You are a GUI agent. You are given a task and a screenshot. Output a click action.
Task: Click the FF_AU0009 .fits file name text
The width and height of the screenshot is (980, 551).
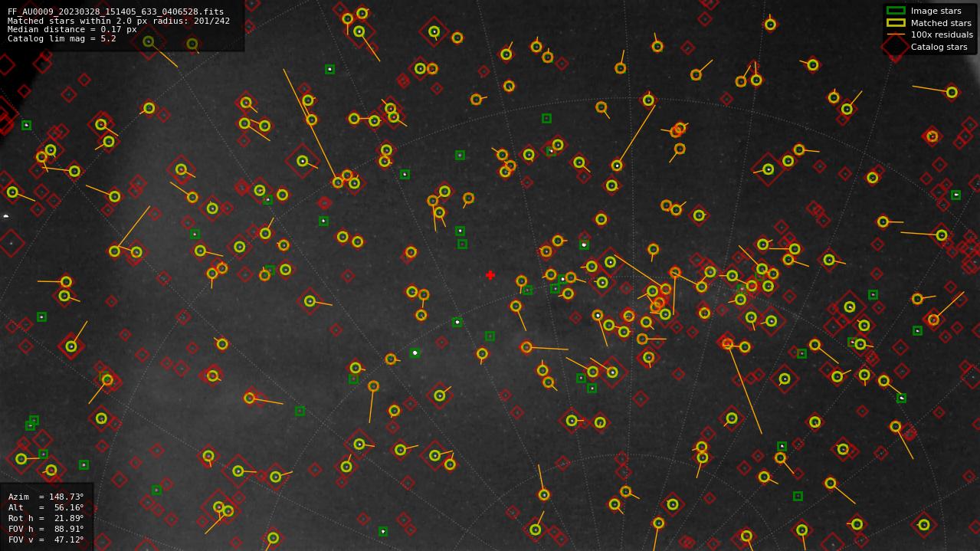point(116,12)
